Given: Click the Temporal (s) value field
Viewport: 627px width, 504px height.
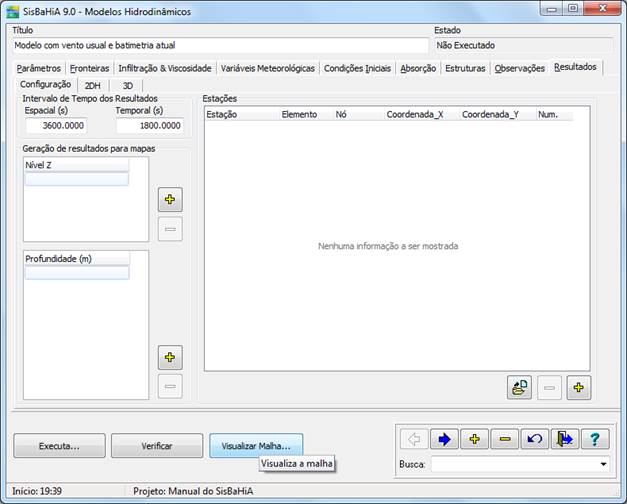Looking at the screenshot, I should pos(150,126).
